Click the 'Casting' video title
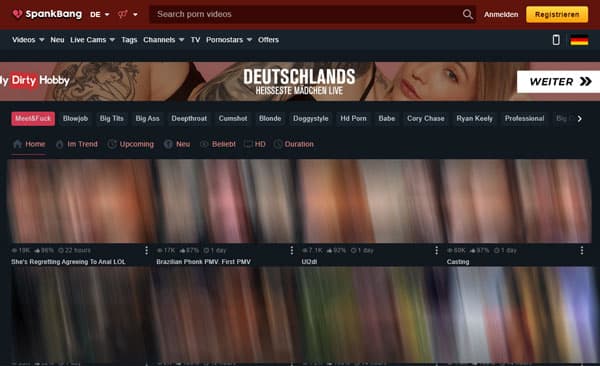This screenshot has width=600, height=366. point(458,262)
